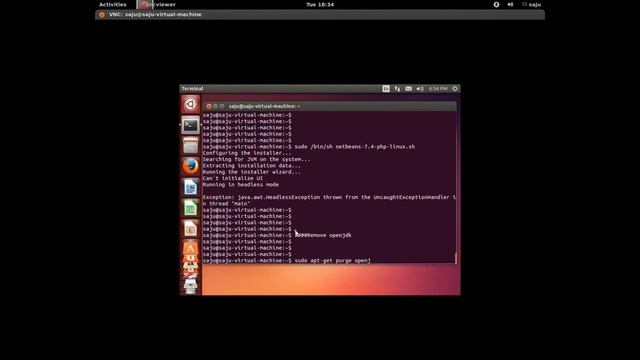Click the 6:34 PM clock in Unity panel
640x360 pixels.
coord(438,89)
